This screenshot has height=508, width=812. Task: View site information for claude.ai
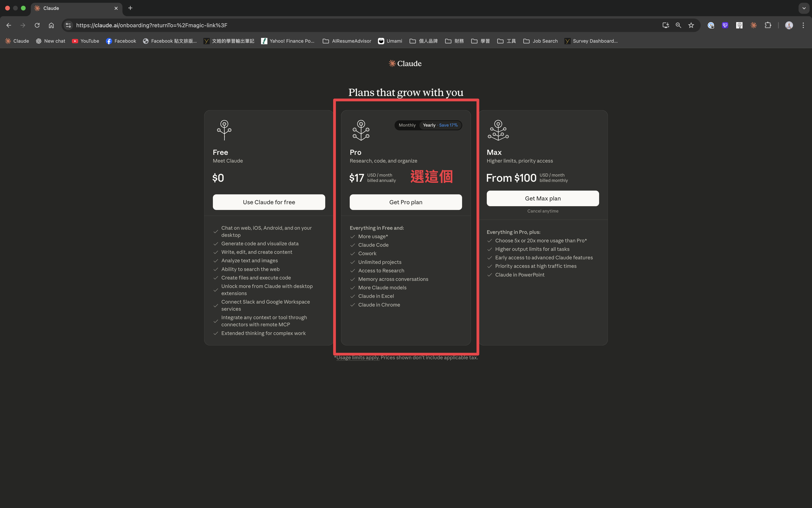68,25
